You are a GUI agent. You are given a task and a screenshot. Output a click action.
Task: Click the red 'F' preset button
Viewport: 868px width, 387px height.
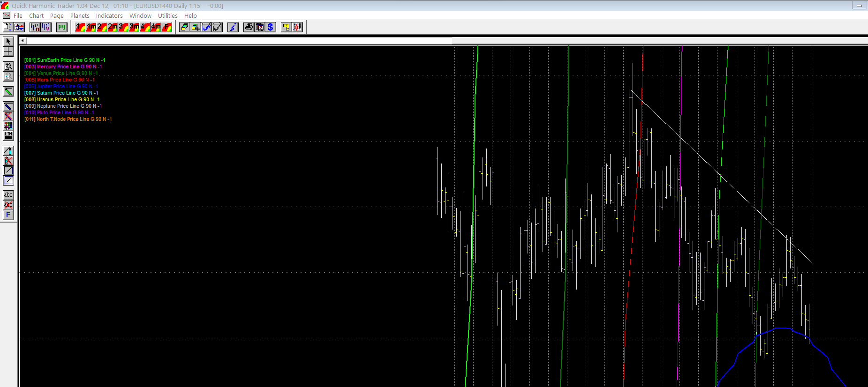(x=167, y=27)
